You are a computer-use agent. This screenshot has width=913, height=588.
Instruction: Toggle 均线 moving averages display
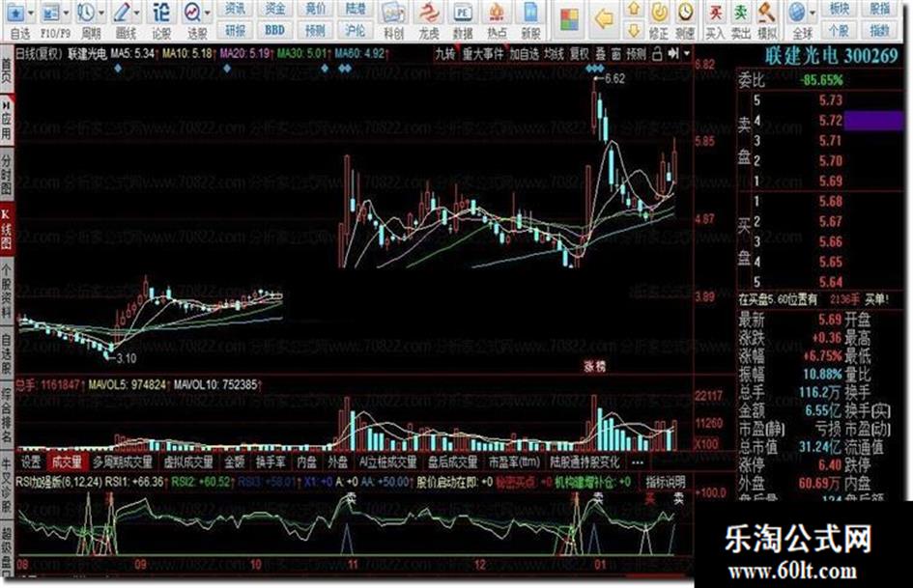(554, 54)
